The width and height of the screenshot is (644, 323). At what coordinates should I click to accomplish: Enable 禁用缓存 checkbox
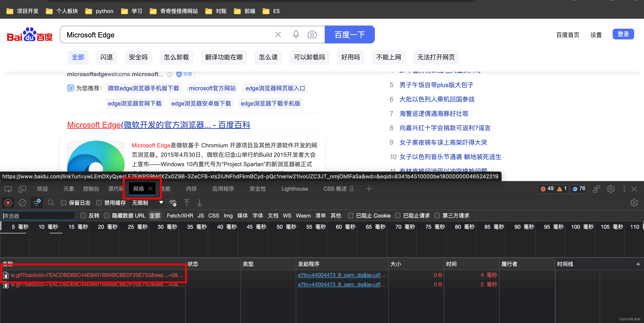pyautogui.click(x=99, y=203)
